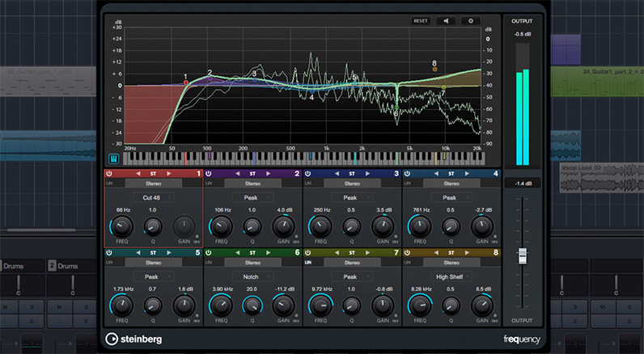Screen dimensions: 644x354
Task: Toggle band 4 power button
Action: (x=408, y=174)
